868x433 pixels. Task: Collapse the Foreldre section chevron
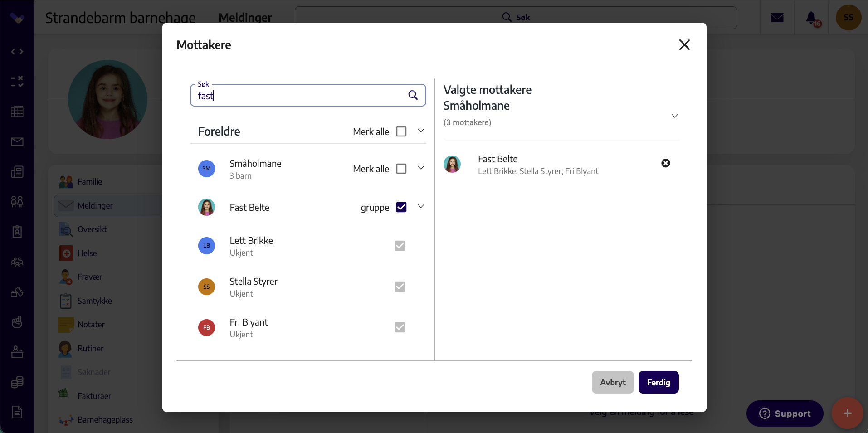coord(421,131)
